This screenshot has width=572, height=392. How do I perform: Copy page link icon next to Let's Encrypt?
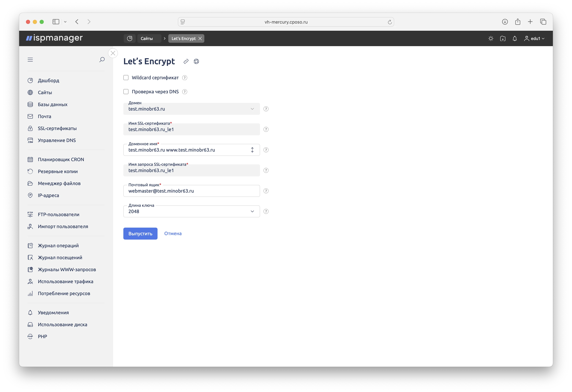(x=186, y=61)
